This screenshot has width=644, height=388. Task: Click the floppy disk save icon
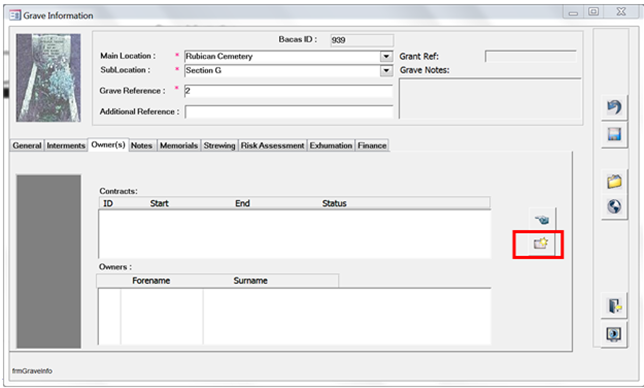pyautogui.click(x=614, y=135)
